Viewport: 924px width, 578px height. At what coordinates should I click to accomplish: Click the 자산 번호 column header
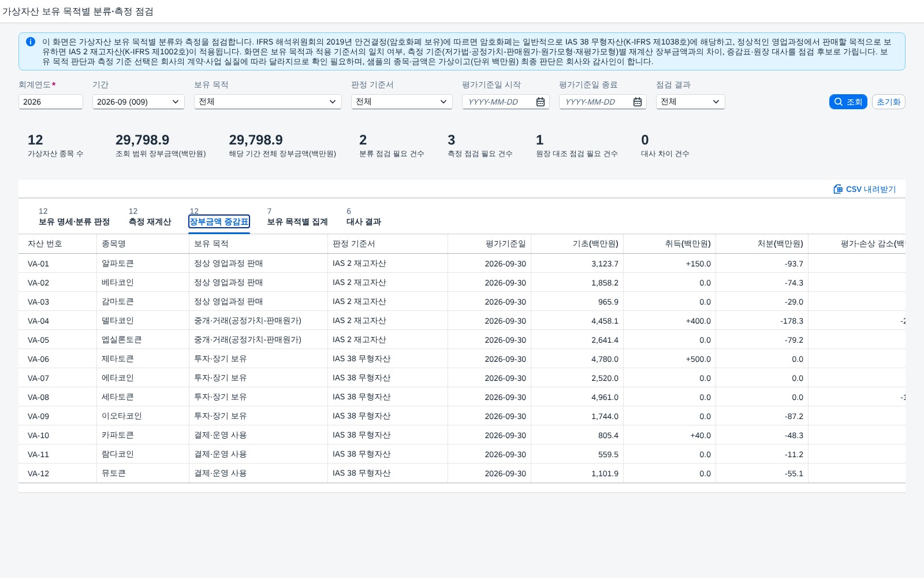pyautogui.click(x=58, y=244)
